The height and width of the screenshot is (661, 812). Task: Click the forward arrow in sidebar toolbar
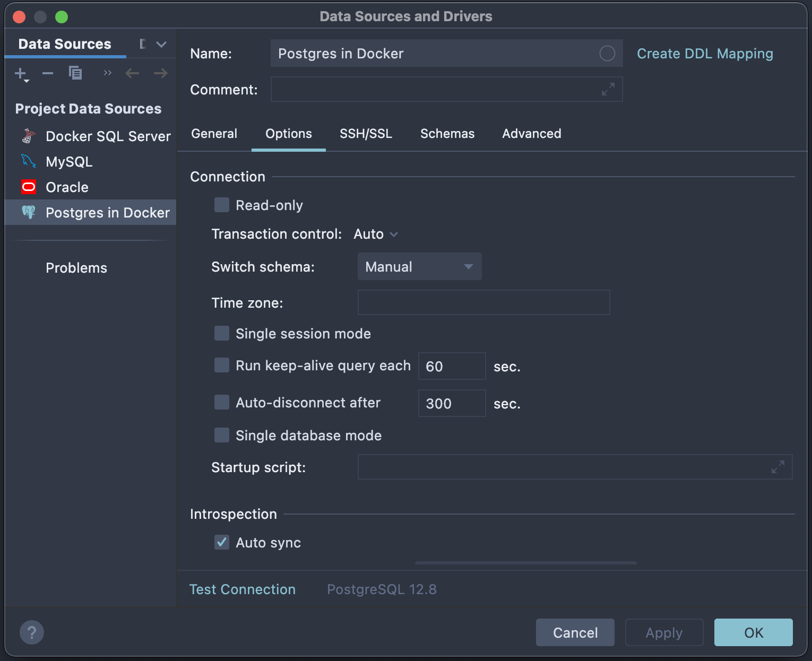[x=160, y=73]
